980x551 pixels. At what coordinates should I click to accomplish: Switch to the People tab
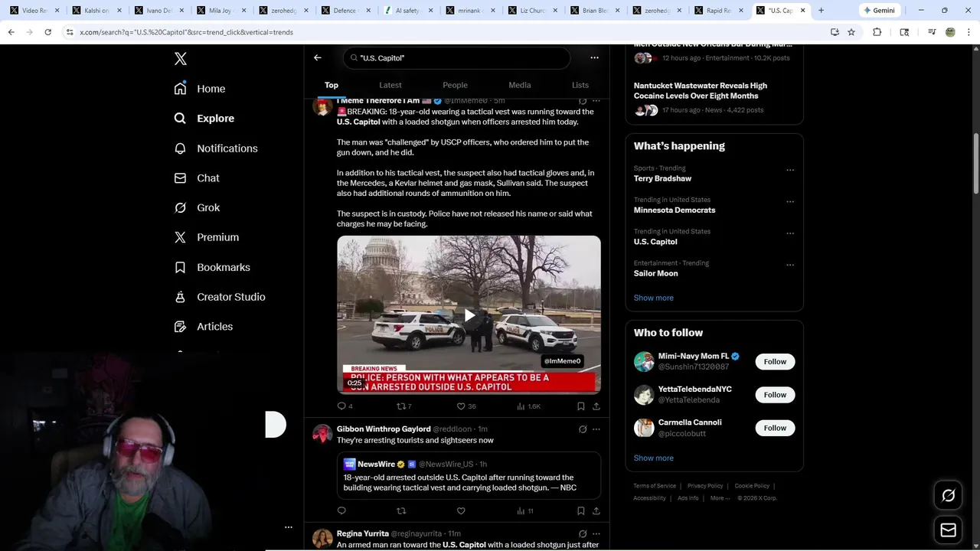click(455, 85)
